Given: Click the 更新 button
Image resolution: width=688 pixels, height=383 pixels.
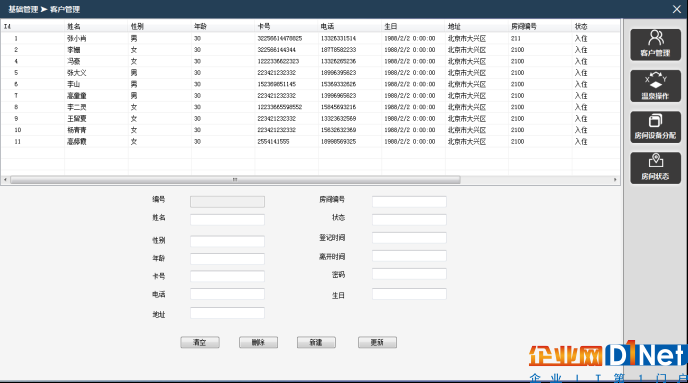Looking at the screenshot, I should click(x=377, y=342).
